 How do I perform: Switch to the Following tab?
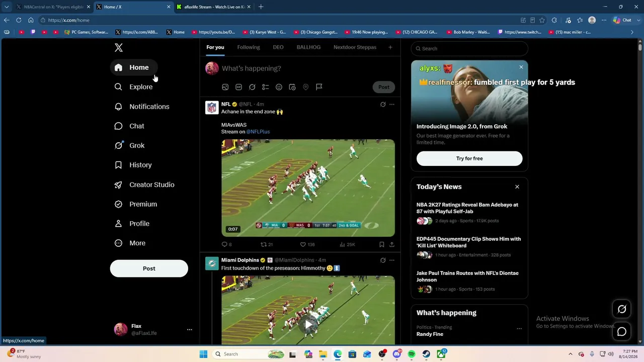pyautogui.click(x=249, y=47)
